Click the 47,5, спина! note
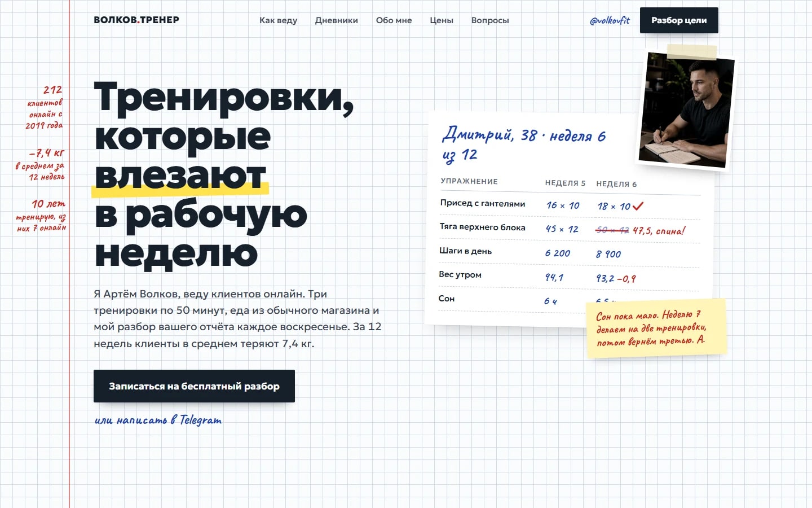Viewport: 812px width, 508px height. tap(659, 230)
